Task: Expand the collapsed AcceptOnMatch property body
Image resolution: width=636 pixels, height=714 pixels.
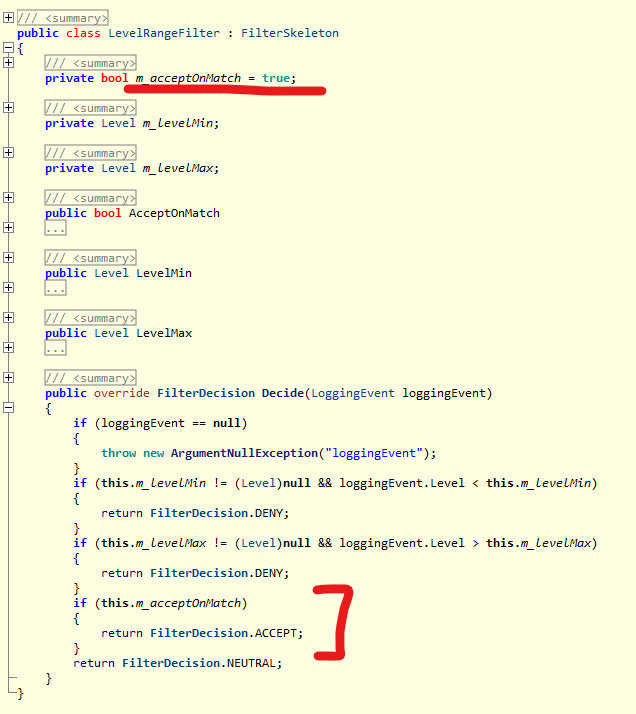Action: (9, 228)
